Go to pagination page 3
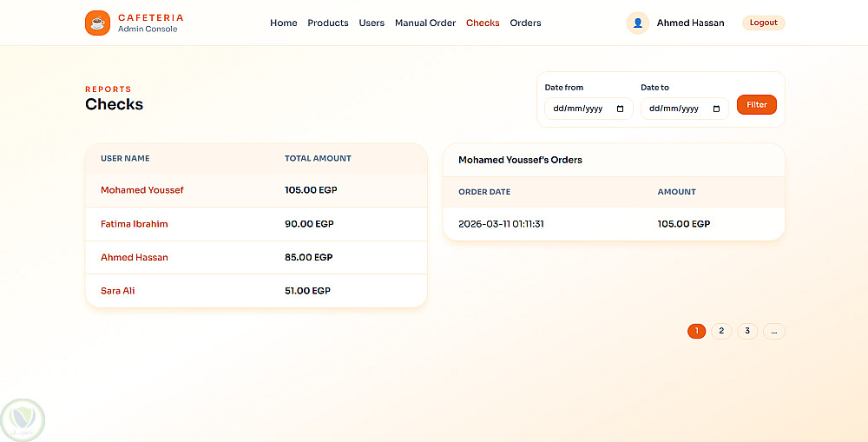Image resolution: width=868 pixels, height=442 pixels. pos(747,331)
